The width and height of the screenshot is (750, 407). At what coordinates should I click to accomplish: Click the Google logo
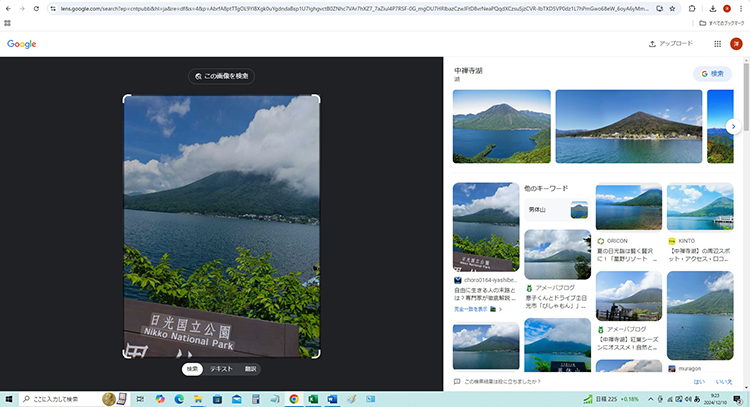(22, 44)
